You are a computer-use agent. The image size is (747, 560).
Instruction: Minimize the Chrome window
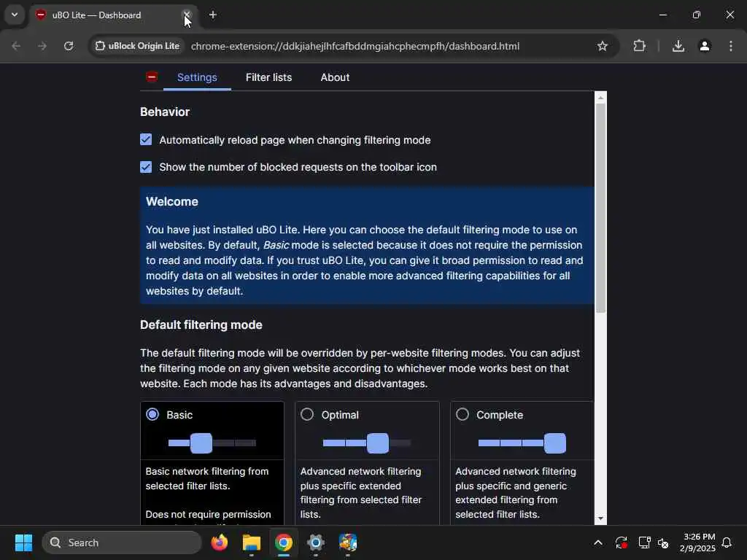tap(662, 15)
